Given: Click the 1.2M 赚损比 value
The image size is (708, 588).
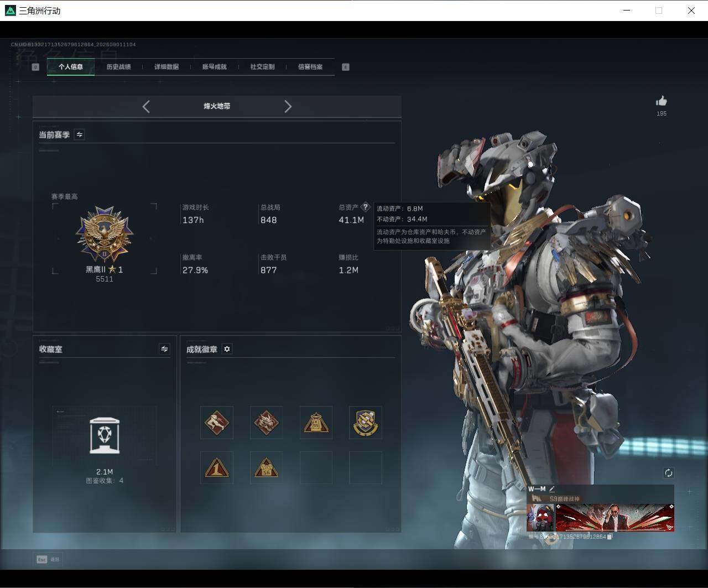Looking at the screenshot, I should pyautogui.click(x=348, y=270).
